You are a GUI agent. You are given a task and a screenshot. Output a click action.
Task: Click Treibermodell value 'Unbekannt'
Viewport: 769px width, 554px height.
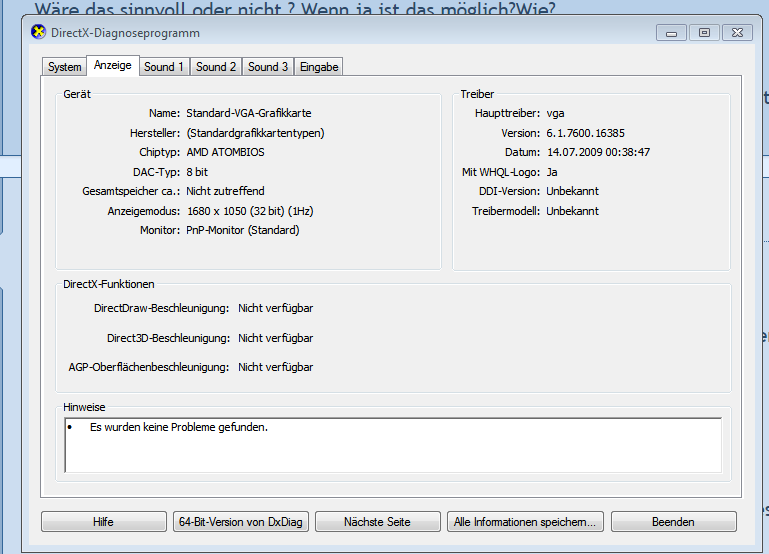[x=572, y=211]
